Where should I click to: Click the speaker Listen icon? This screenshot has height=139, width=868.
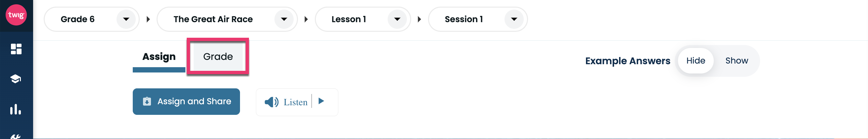coord(271,102)
